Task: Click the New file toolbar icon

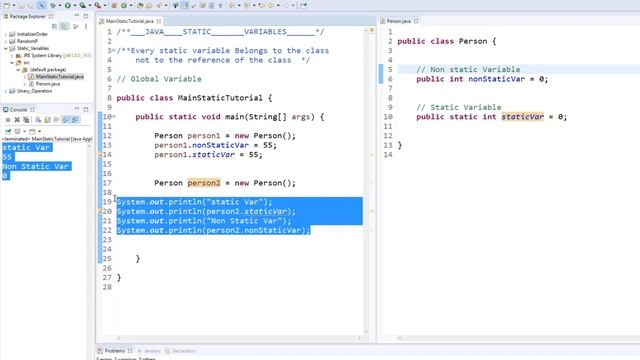Action: click(7, 5)
